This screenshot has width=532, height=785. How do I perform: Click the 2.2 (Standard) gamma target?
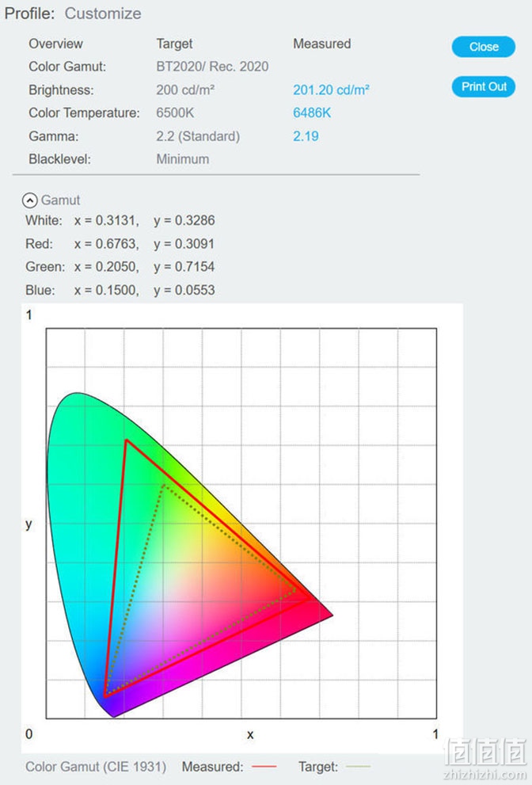click(x=198, y=136)
